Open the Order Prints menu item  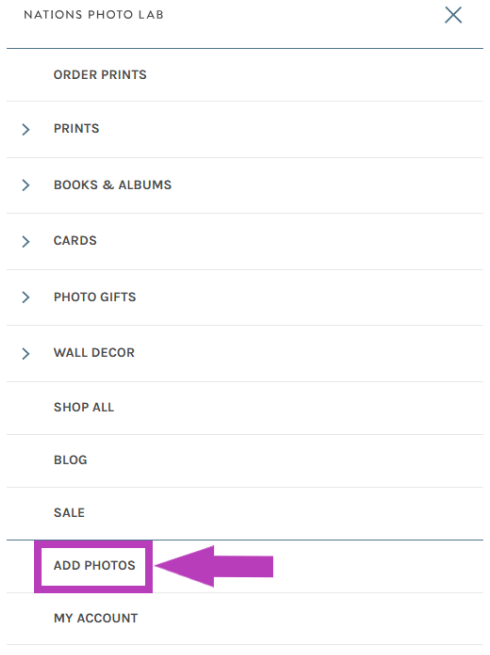100,75
